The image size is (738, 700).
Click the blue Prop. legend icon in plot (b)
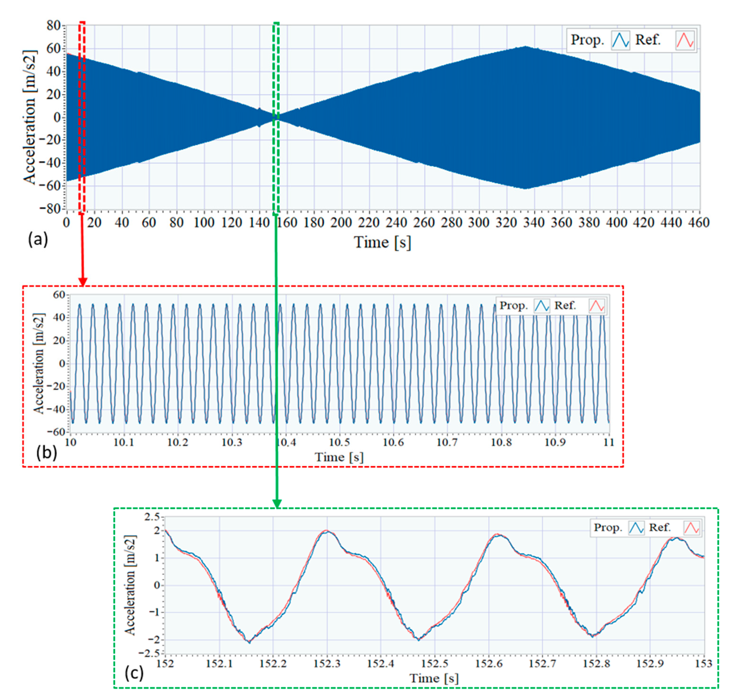(x=541, y=306)
